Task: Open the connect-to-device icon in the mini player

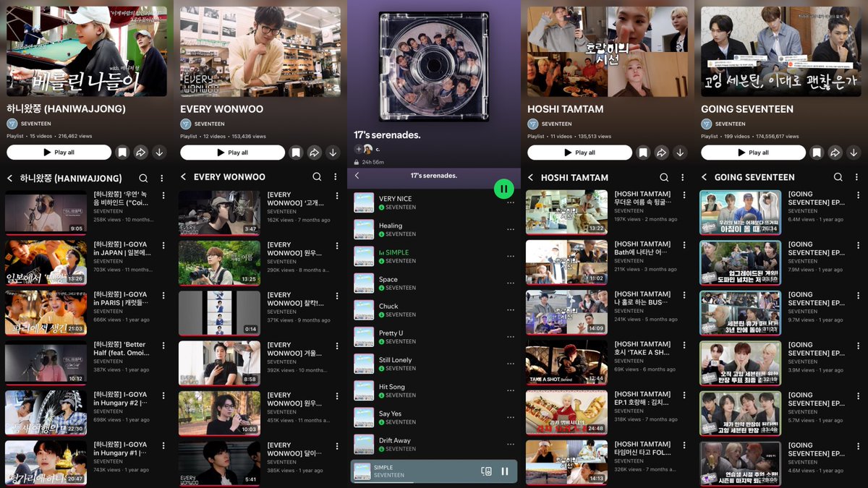Action: [487, 471]
